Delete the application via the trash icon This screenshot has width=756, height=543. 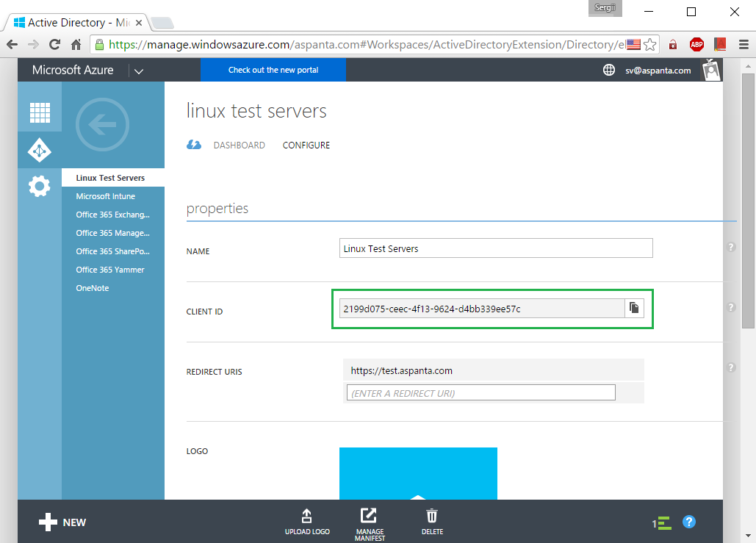432,515
